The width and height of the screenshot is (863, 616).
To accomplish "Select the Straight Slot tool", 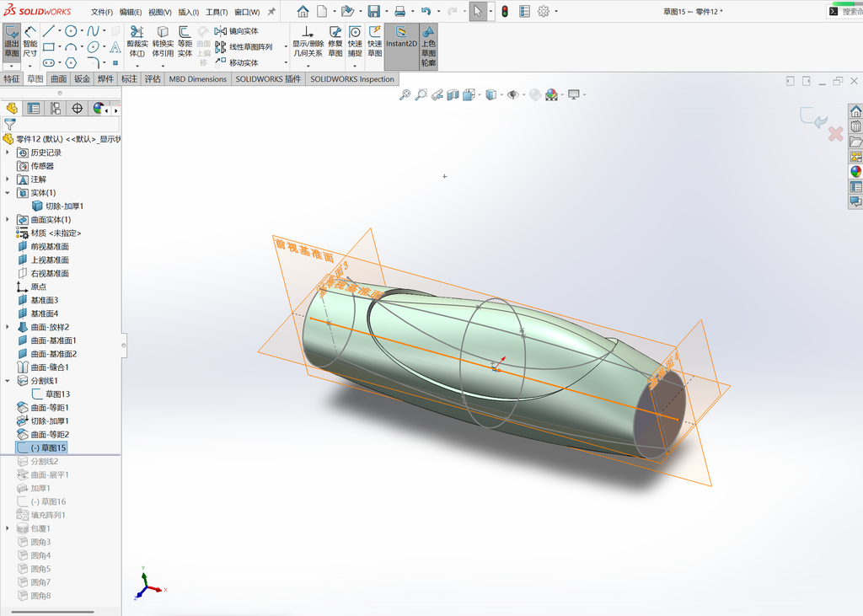I will (x=49, y=62).
